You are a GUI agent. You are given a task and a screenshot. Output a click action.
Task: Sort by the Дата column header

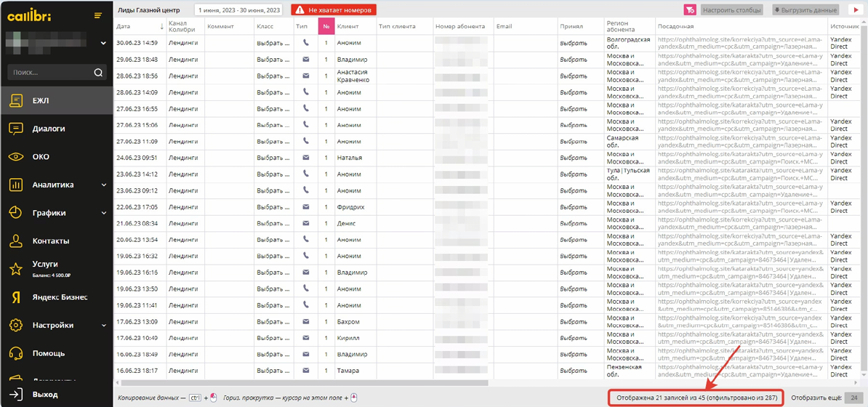140,26
